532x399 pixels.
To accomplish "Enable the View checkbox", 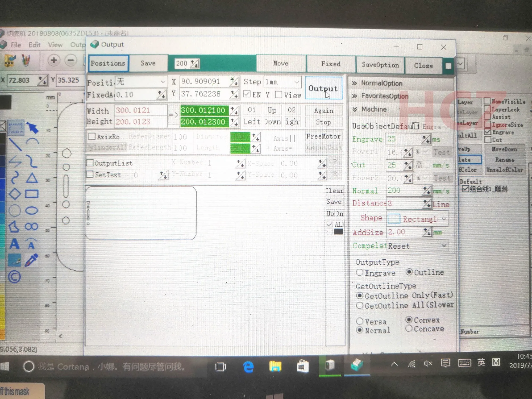I will (279, 94).
